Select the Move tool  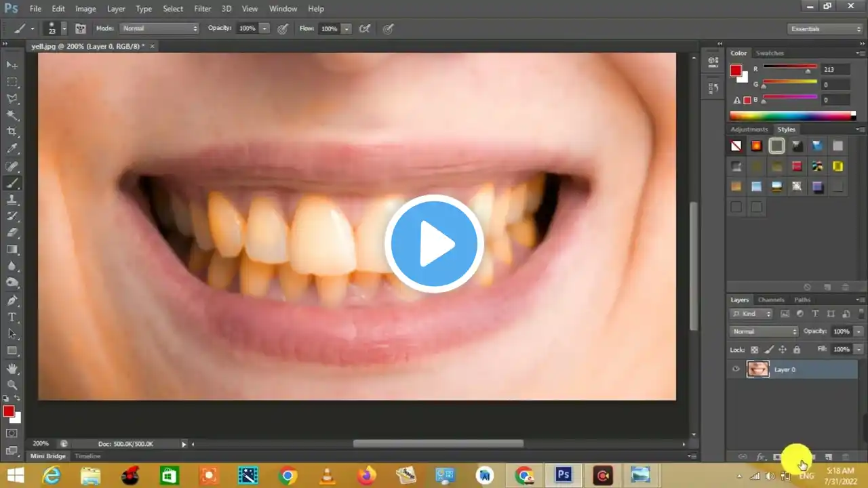12,64
